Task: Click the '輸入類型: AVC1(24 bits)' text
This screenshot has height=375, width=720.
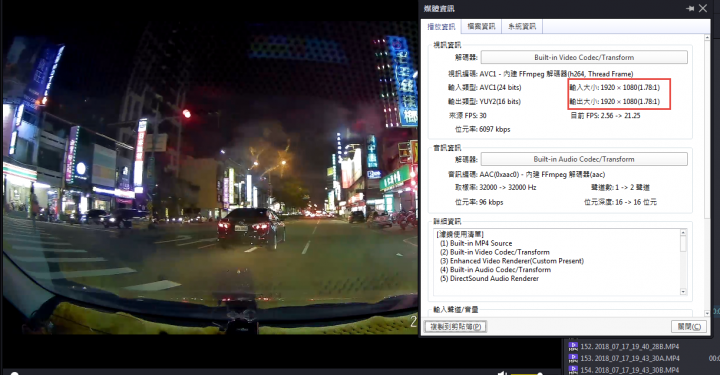Action: (x=484, y=87)
